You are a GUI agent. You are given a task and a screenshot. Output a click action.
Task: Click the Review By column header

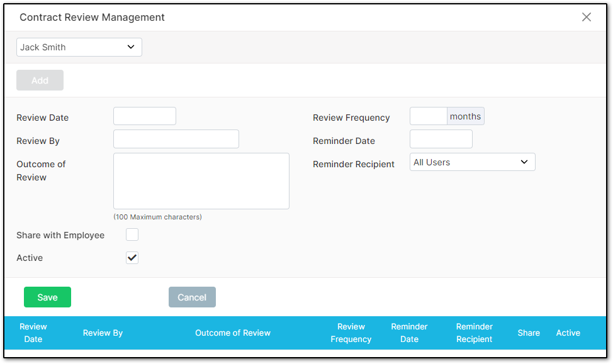(x=103, y=333)
